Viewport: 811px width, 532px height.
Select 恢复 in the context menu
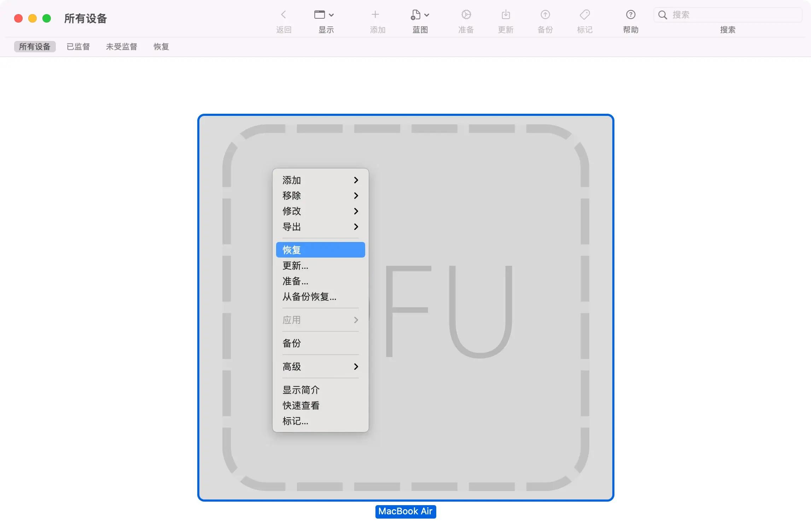[320, 249]
